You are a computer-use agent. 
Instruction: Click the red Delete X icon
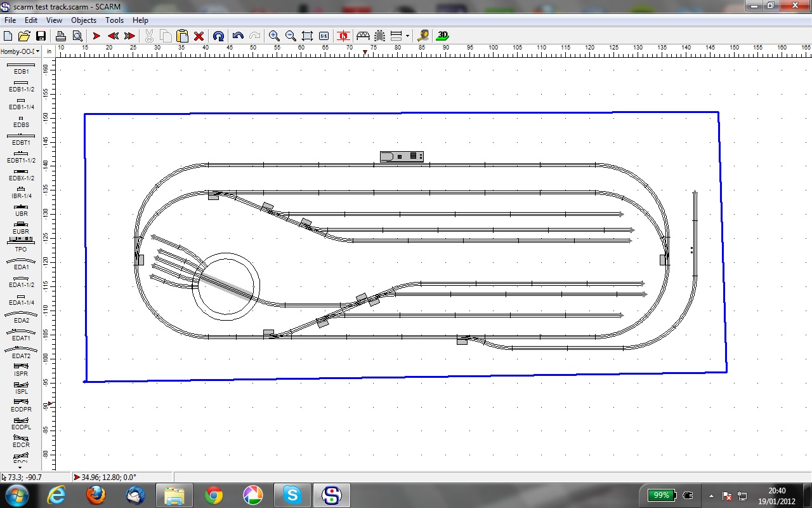pos(199,36)
